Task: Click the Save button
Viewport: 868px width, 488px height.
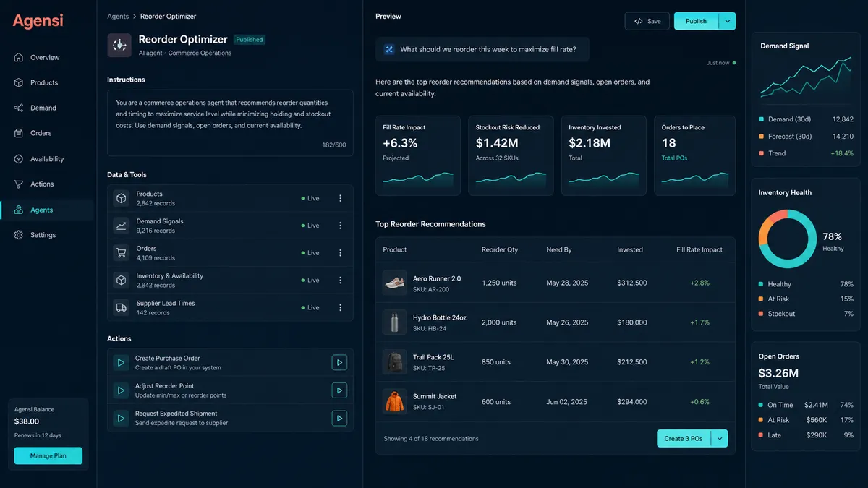Action: (647, 21)
